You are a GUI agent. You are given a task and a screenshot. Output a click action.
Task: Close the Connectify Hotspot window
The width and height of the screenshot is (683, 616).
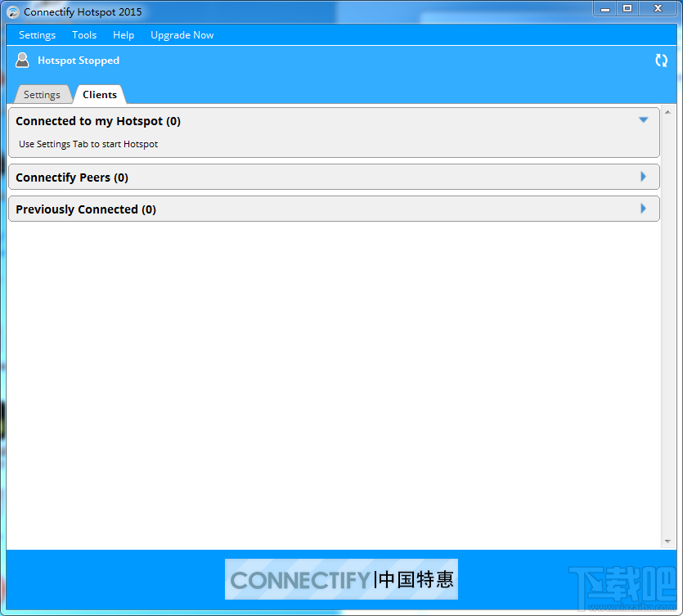(x=658, y=9)
